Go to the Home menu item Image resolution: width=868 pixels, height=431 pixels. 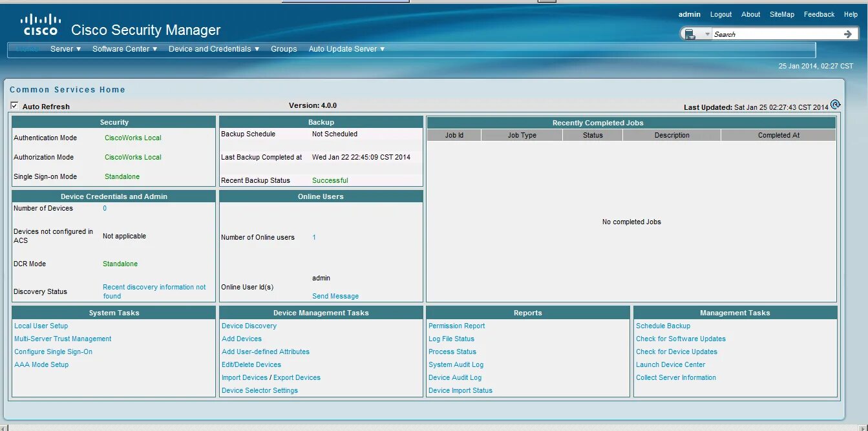[x=27, y=49]
